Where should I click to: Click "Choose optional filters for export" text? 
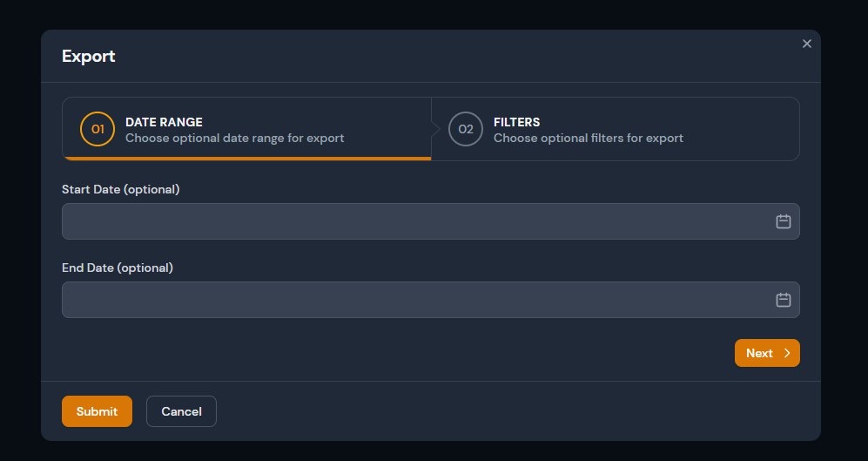(x=589, y=138)
